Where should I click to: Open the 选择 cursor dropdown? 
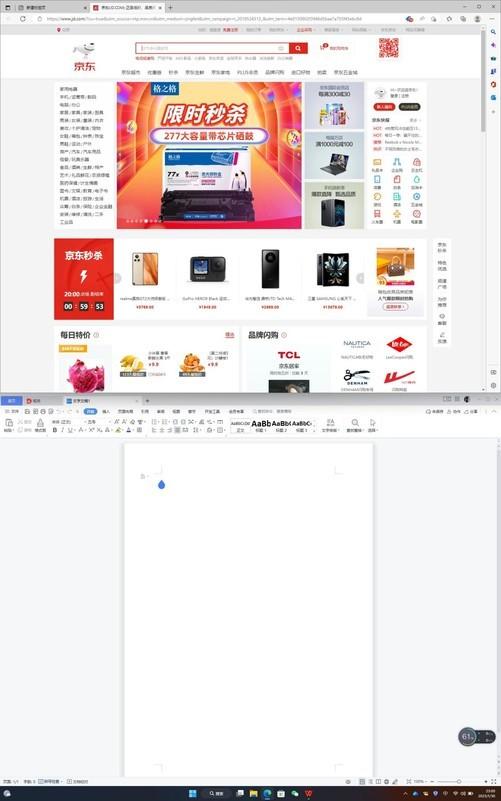point(373,426)
